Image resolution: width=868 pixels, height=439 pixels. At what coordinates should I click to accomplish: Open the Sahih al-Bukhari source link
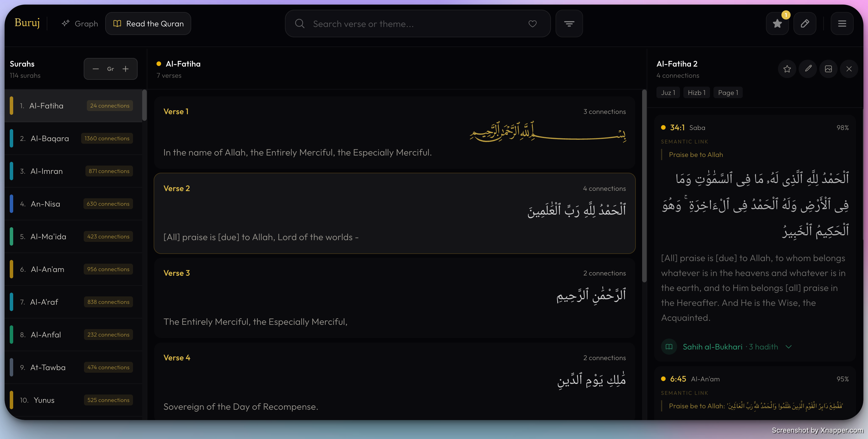click(712, 347)
